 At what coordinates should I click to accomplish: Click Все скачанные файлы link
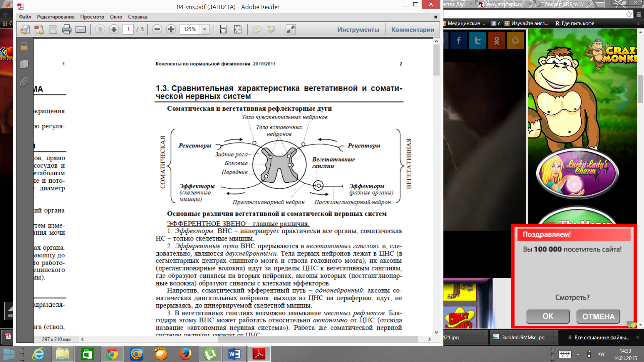click(x=602, y=338)
